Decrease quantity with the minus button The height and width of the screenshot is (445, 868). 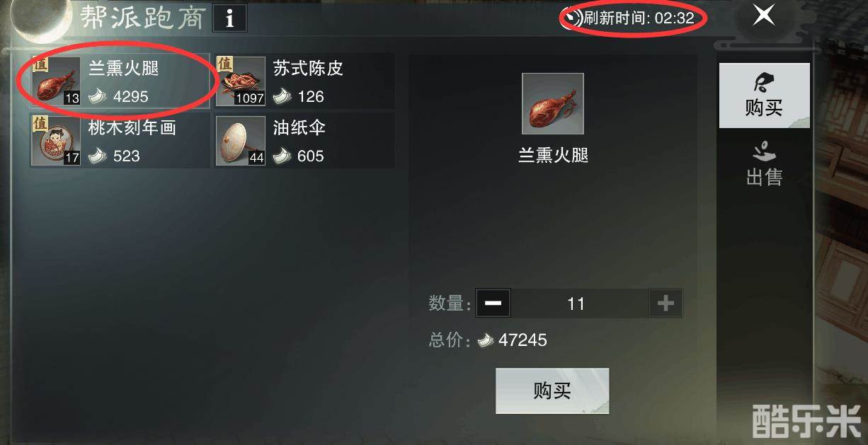point(493,304)
